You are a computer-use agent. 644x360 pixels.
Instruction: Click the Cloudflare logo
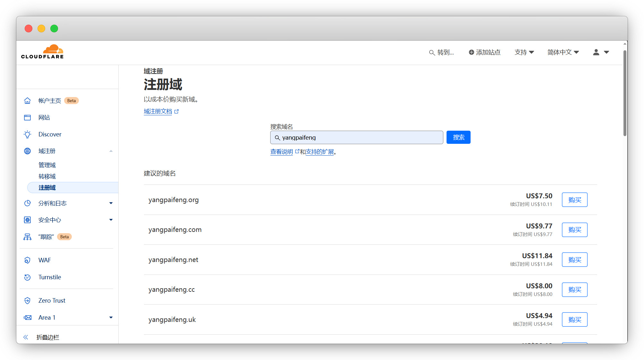tap(42, 52)
